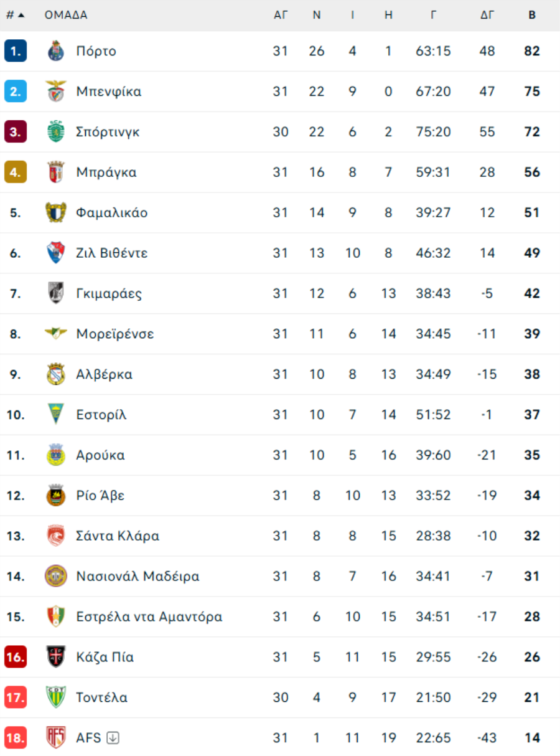Click the ΟΜΑΔΑ column header

click(66, 15)
